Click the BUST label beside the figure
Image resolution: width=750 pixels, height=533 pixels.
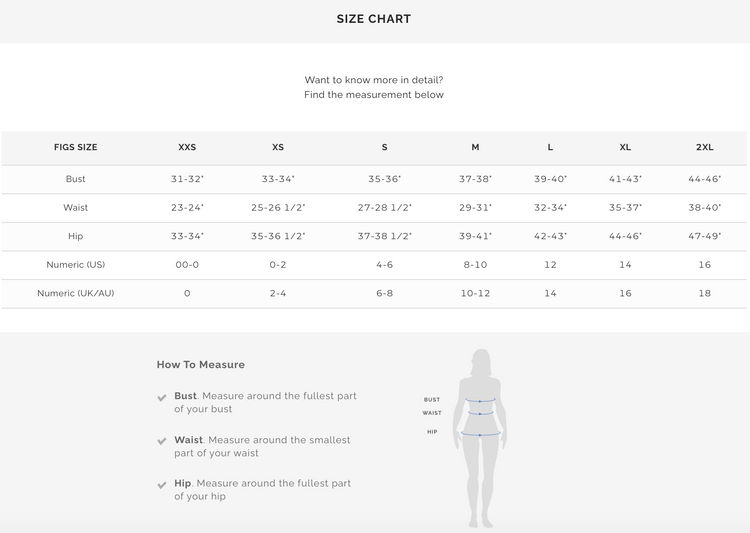(x=432, y=400)
